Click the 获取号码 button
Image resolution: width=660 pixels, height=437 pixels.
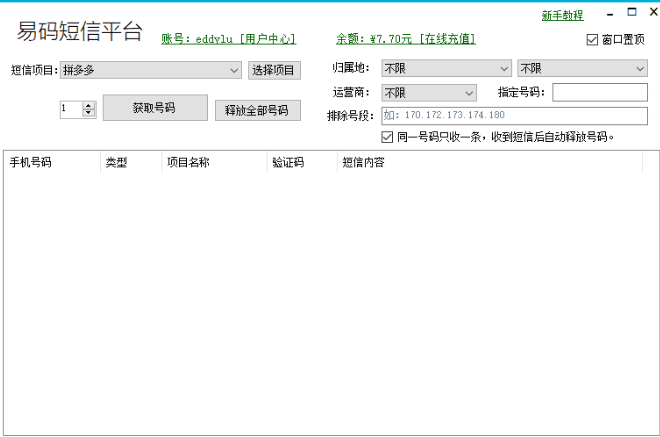(x=155, y=108)
